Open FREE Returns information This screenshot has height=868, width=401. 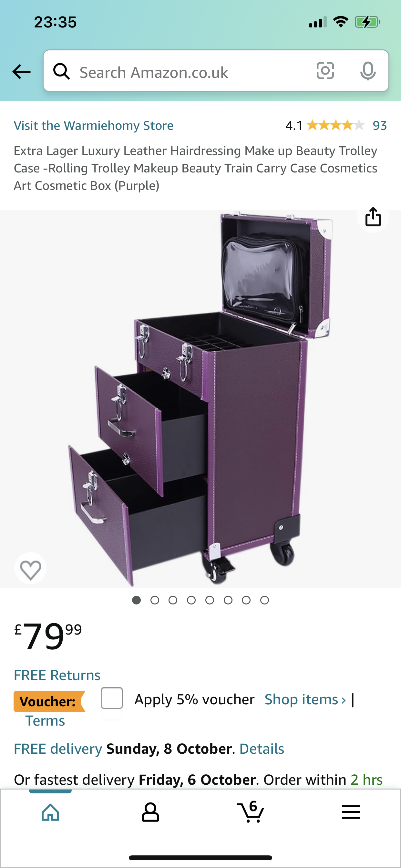click(x=57, y=675)
